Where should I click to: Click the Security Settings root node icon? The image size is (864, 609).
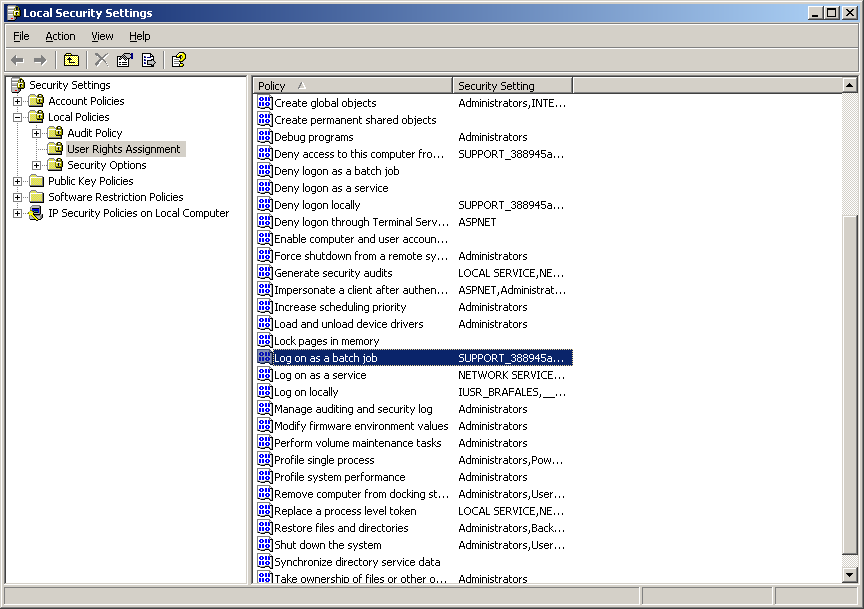[18, 85]
